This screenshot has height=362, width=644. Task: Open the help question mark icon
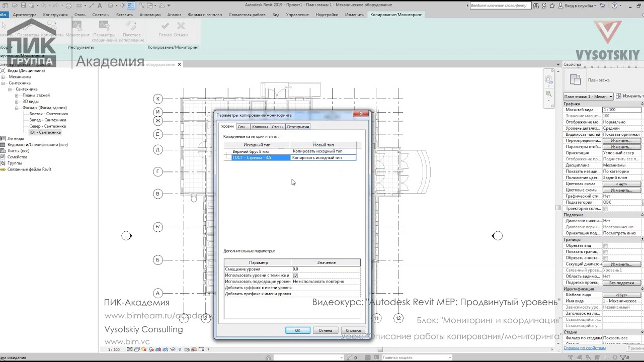click(x=615, y=6)
